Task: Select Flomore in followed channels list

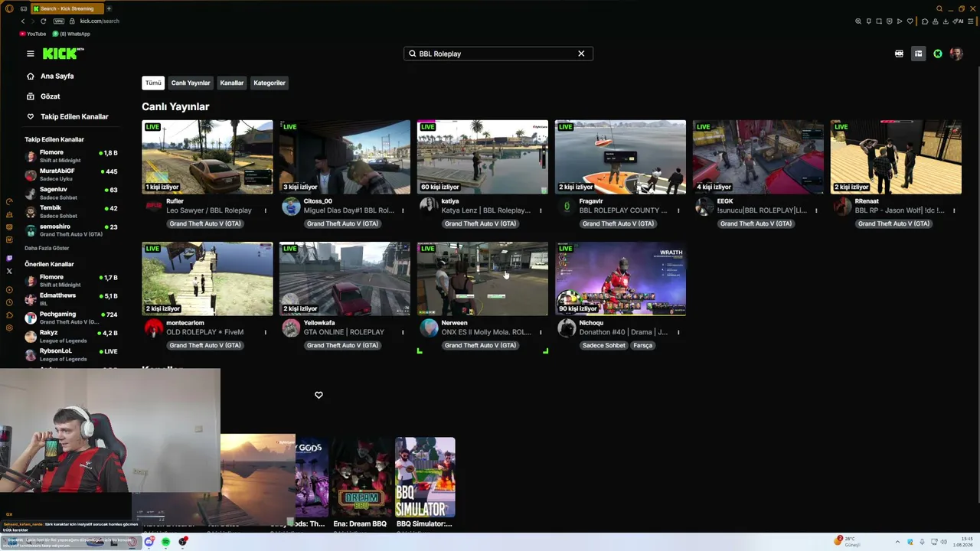Action: tap(72, 156)
